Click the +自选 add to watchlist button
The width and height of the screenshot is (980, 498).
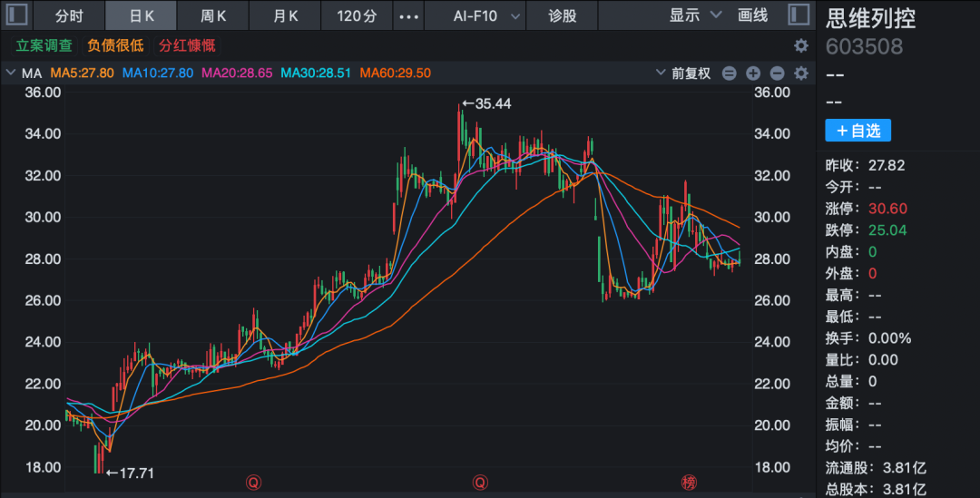(x=857, y=131)
